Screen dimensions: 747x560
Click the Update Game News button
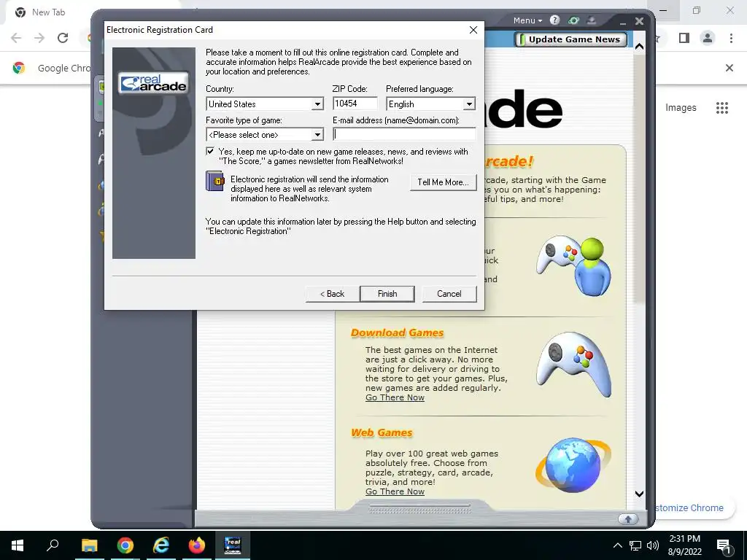coord(570,39)
